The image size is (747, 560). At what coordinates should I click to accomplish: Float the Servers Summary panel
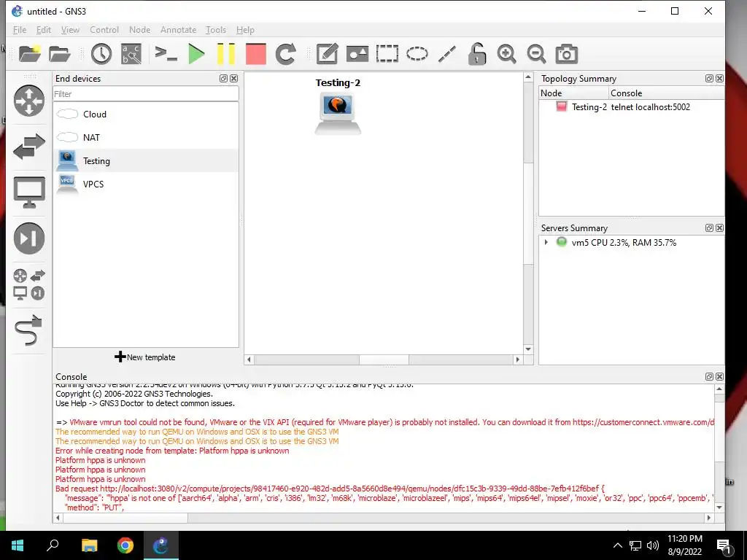[x=709, y=228]
